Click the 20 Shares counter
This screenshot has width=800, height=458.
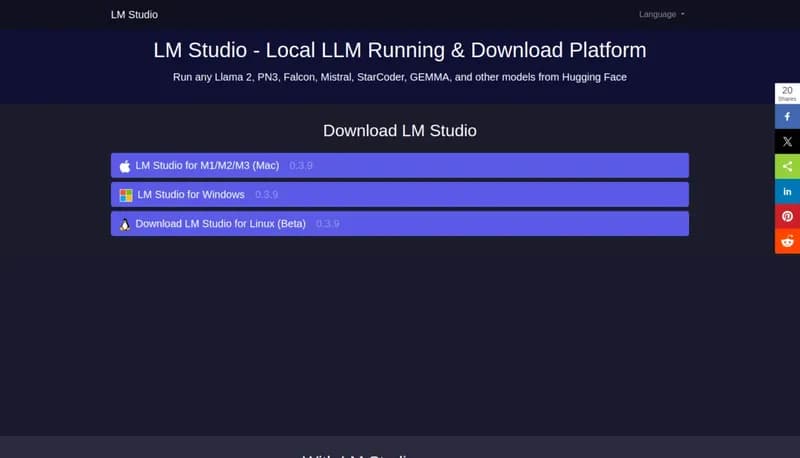coord(787,94)
